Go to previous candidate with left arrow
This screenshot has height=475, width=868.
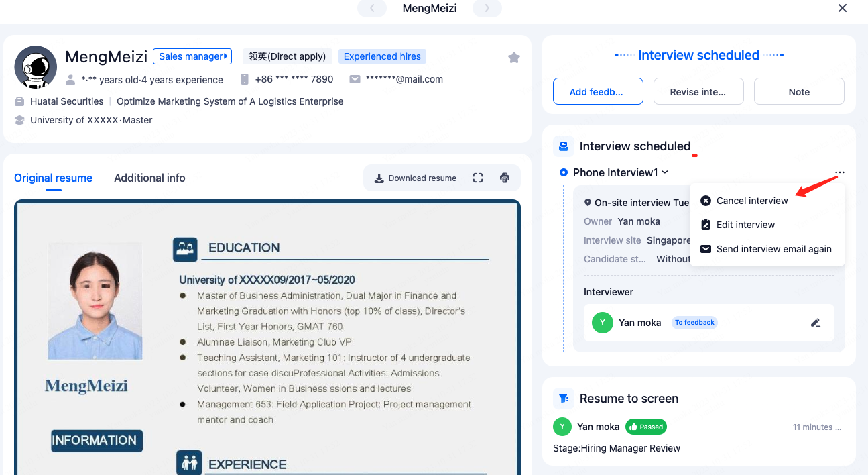tap(372, 9)
